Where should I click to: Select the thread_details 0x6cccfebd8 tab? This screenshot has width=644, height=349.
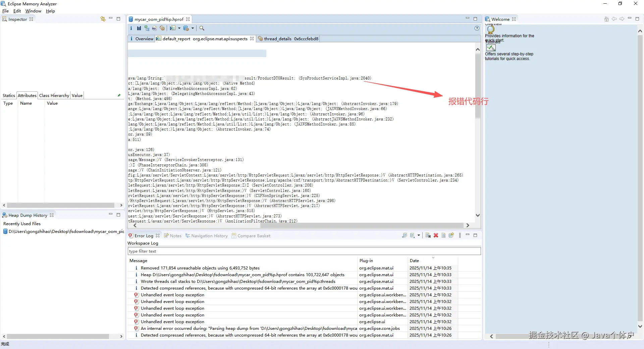point(288,39)
